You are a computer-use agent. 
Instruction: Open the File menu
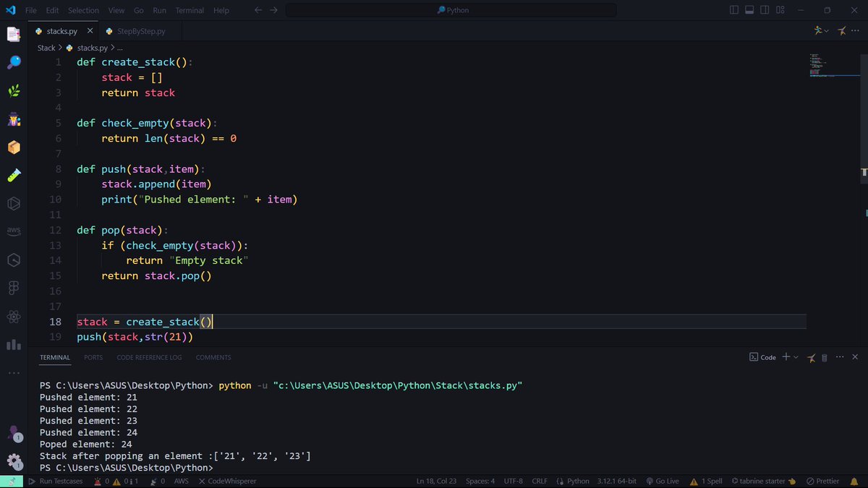click(x=31, y=10)
